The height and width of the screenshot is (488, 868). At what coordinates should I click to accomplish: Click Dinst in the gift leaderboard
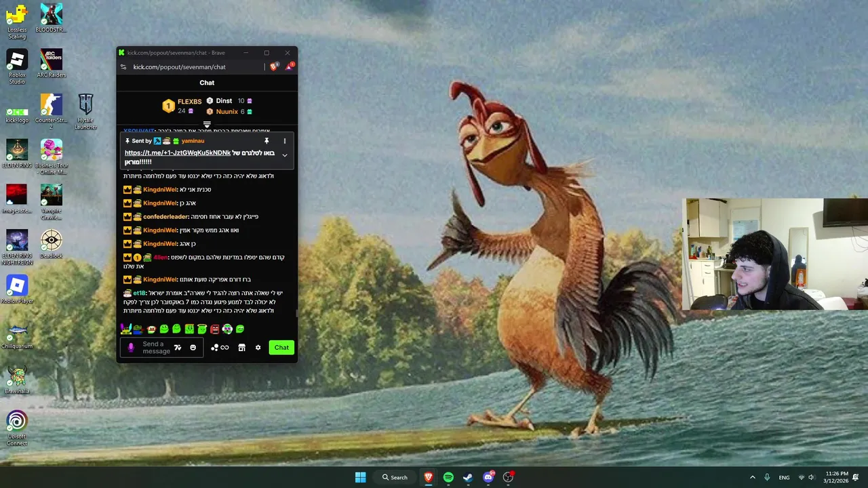(x=224, y=101)
